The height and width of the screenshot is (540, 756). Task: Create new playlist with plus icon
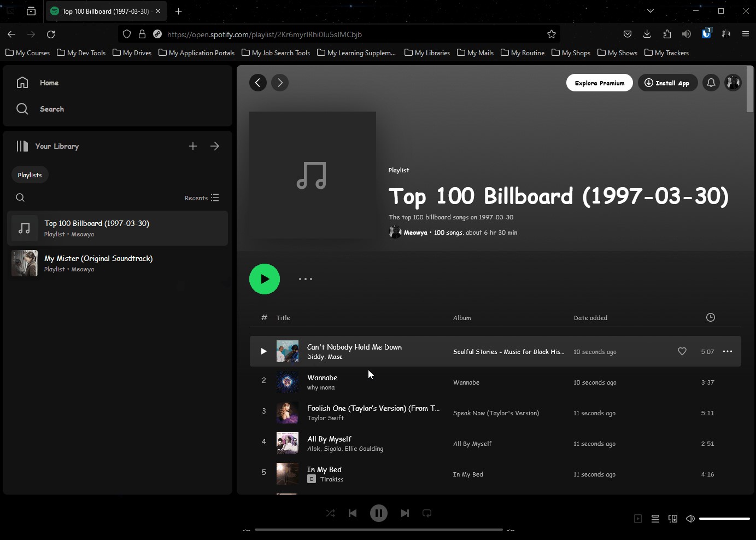(193, 146)
